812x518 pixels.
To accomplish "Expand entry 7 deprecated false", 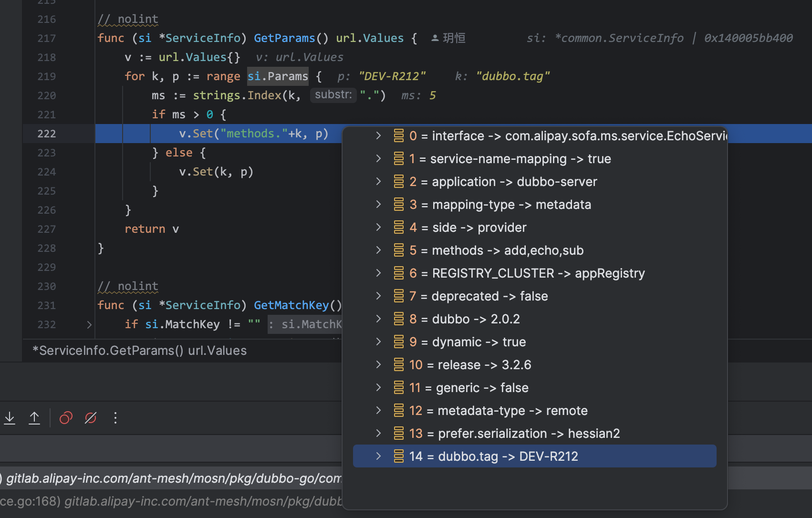I will (378, 296).
